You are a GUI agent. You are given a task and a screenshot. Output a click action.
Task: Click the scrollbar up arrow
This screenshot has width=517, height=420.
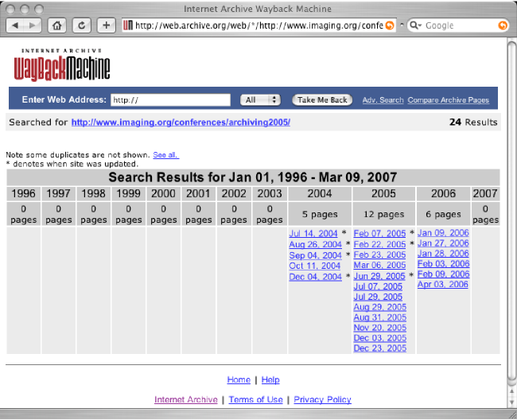511,391
